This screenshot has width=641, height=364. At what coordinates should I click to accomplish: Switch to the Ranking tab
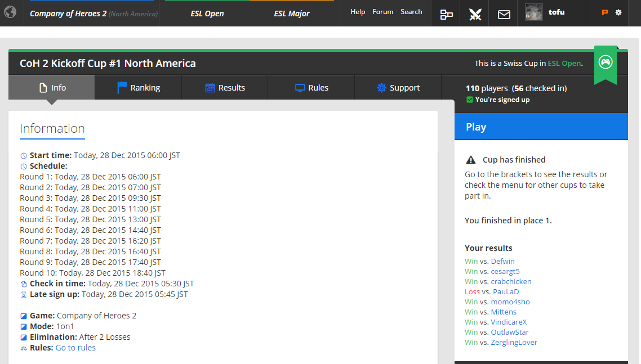(139, 87)
